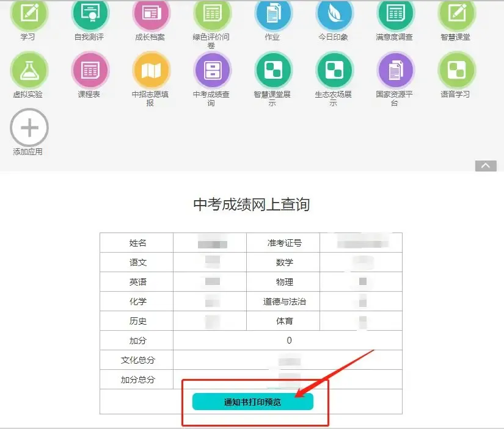The image size is (504, 429).
Task: Click the 加分总分 label cell
Action: click(x=137, y=380)
